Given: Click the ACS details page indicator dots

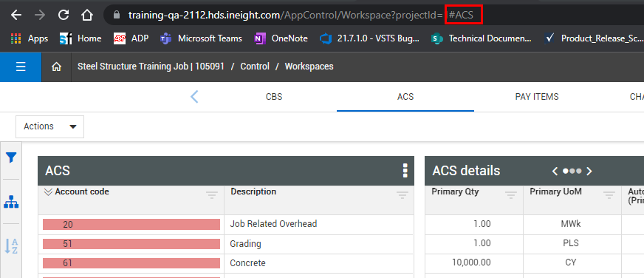Looking at the screenshot, I should tap(572, 171).
